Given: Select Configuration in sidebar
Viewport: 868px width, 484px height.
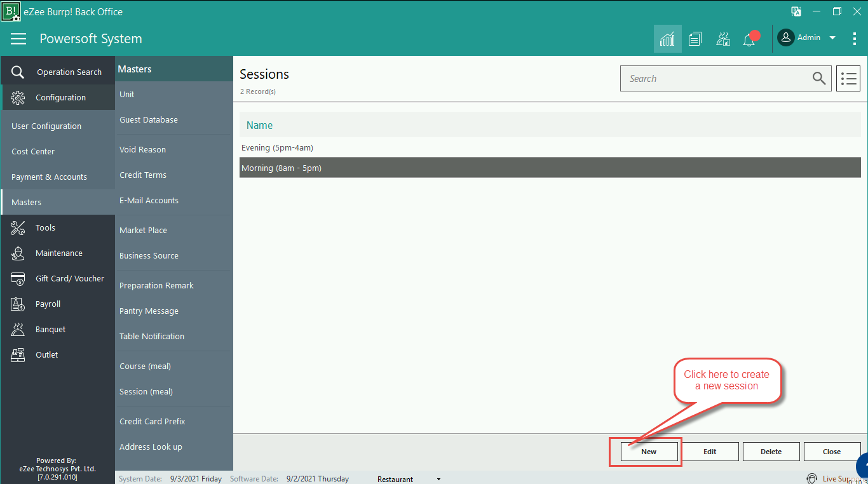Looking at the screenshot, I should 60,98.
